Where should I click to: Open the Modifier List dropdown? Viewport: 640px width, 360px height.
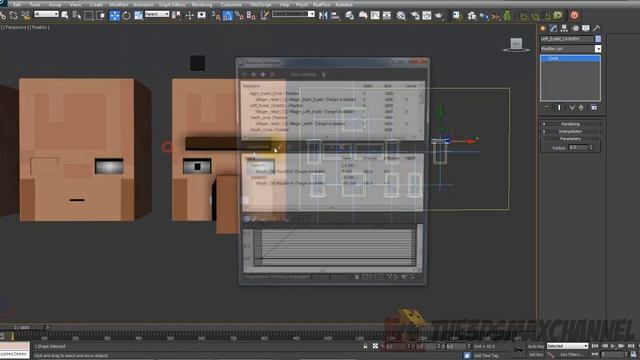click(x=570, y=49)
